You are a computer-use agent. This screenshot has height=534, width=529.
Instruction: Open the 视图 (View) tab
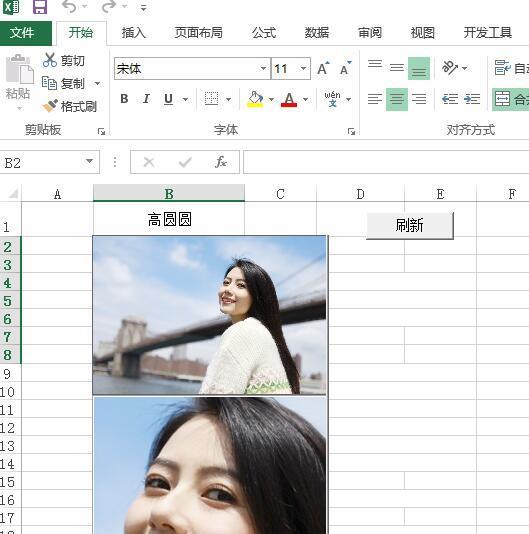tap(423, 33)
